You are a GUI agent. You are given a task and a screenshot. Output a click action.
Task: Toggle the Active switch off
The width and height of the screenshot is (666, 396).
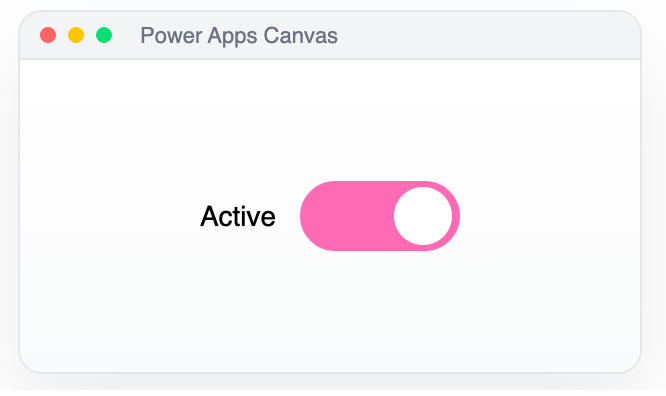pyautogui.click(x=380, y=216)
